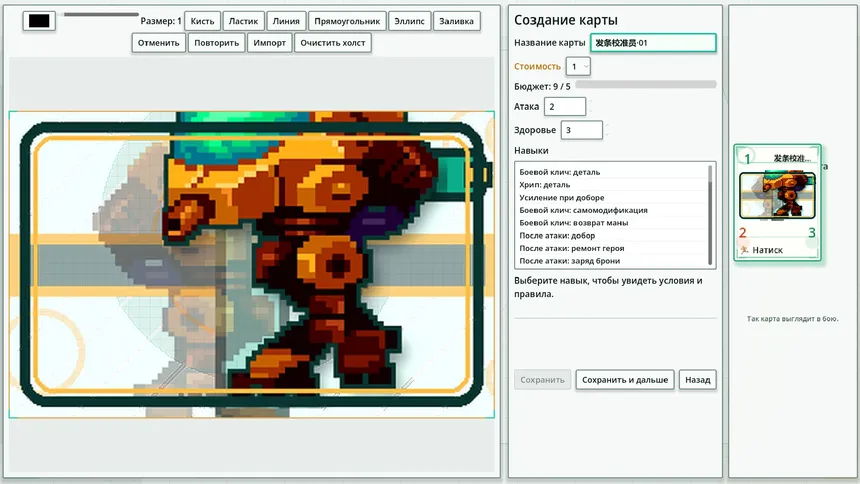860x484 pixels.
Task: Select the Заливка fill tool
Action: 456,21
